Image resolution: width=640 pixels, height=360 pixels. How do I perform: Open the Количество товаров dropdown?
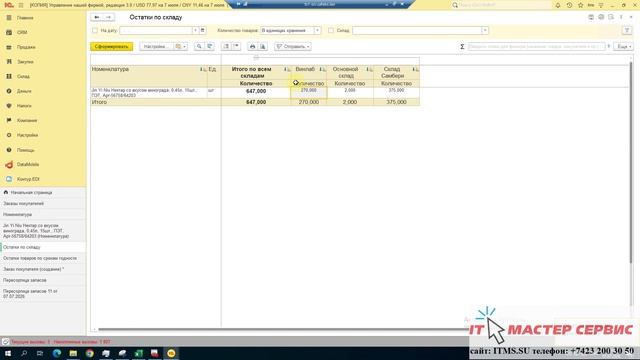click(x=317, y=31)
